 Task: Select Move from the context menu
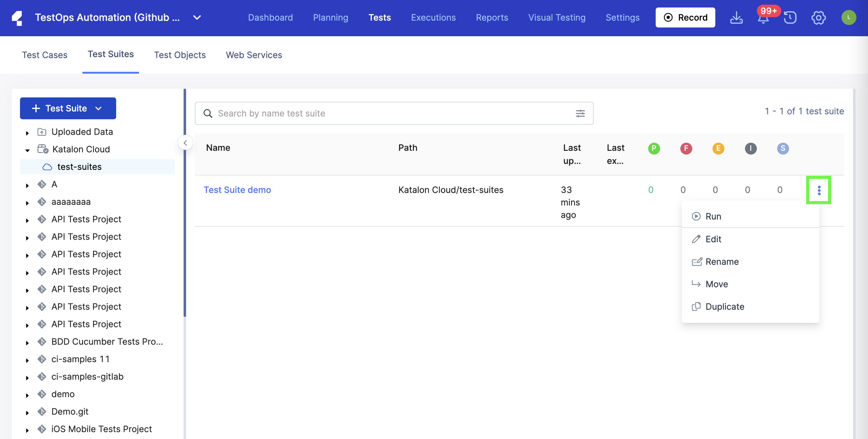pos(750,284)
